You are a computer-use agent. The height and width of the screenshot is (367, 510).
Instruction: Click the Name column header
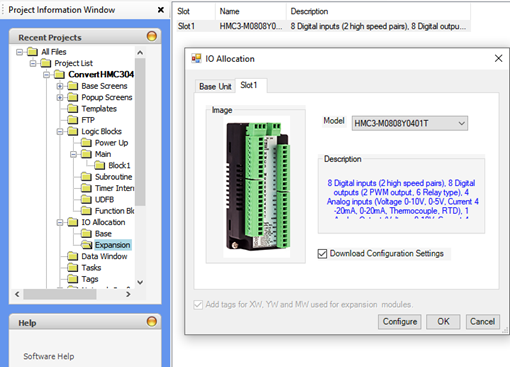coord(251,11)
